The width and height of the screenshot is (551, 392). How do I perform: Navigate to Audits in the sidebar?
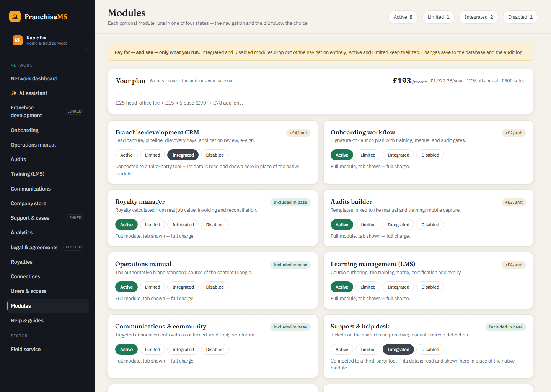(x=47, y=159)
